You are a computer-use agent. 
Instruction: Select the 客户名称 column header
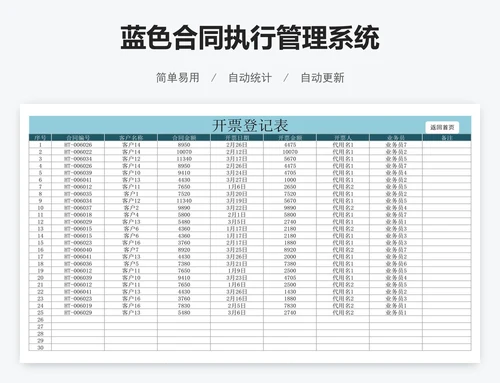coord(131,138)
